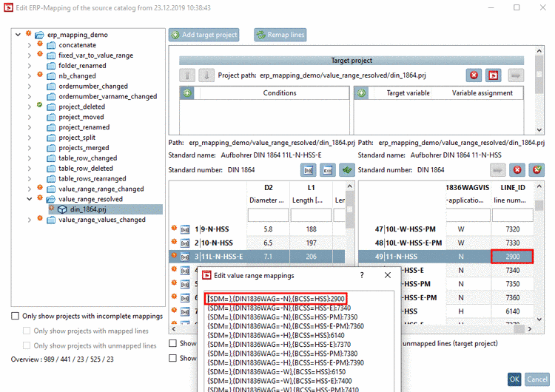Expand the concatenate folder

pos(30,45)
